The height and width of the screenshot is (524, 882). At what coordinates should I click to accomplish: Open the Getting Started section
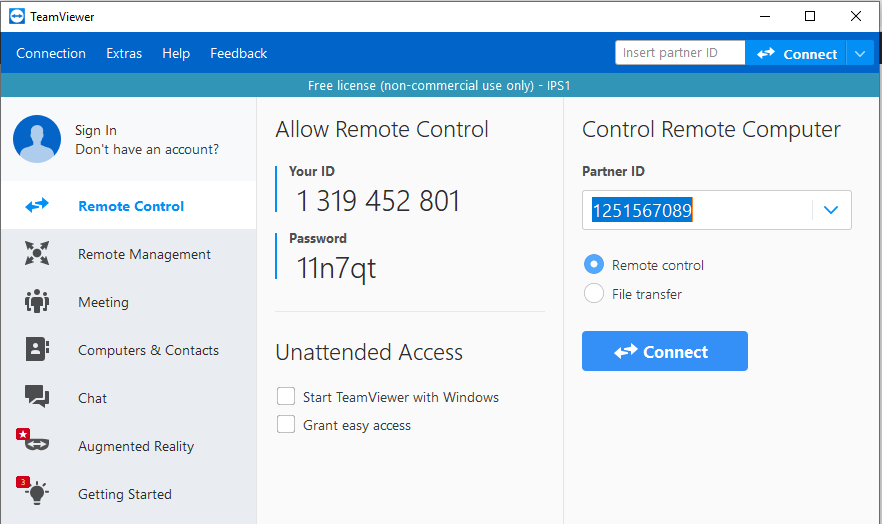pyautogui.click(x=125, y=494)
